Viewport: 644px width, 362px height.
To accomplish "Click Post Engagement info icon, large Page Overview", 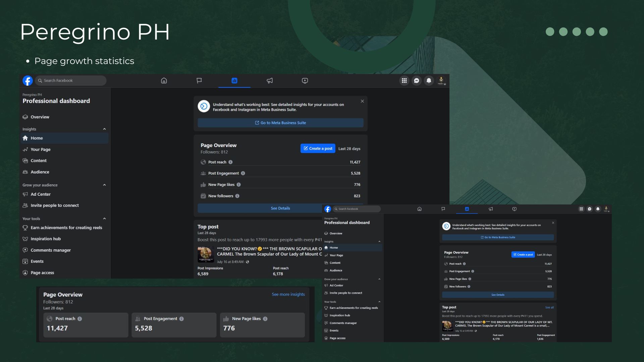I will click(x=243, y=173).
